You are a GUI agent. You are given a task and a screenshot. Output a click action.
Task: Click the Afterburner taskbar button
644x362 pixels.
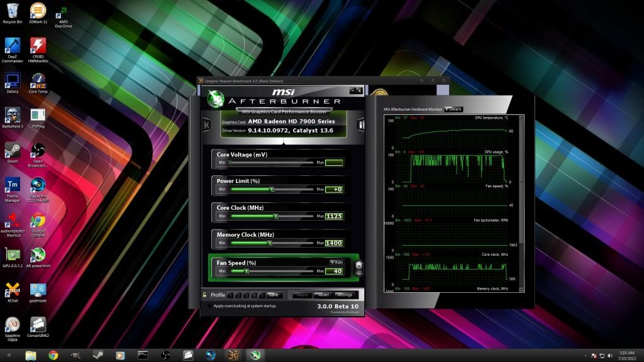pyautogui.click(x=255, y=355)
